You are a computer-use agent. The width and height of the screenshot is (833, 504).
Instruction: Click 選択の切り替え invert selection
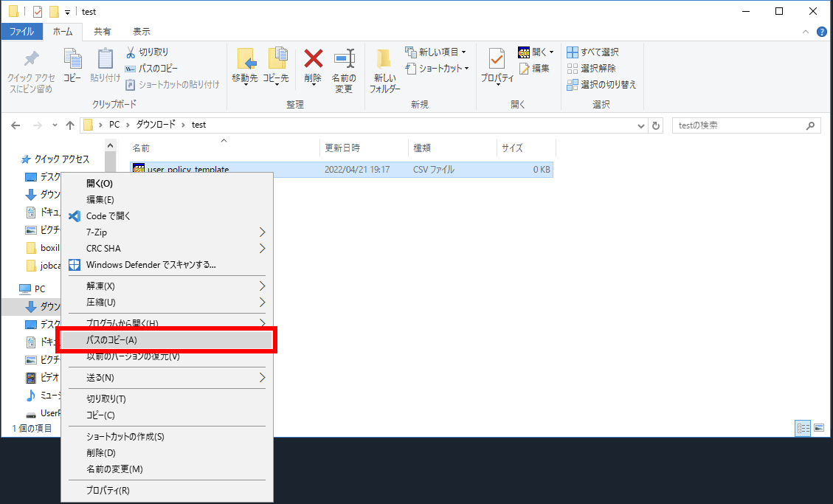tap(601, 84)
